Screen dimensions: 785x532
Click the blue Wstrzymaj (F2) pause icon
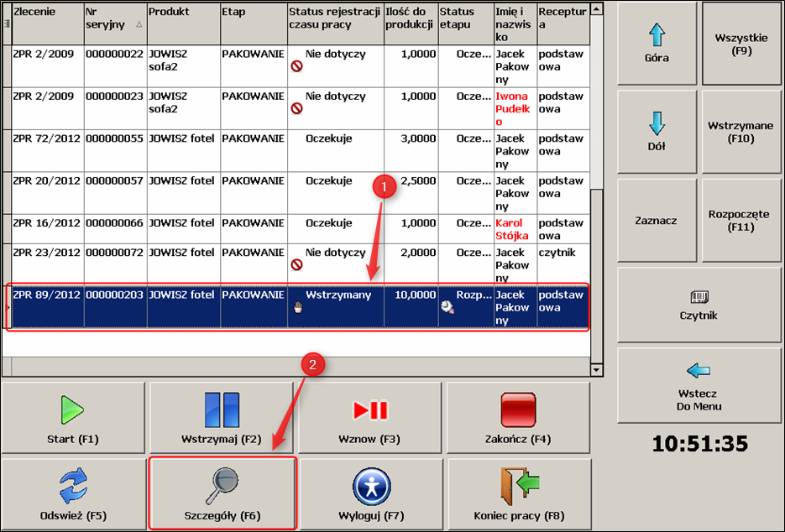pyautogui.click(x=222, y=409)
